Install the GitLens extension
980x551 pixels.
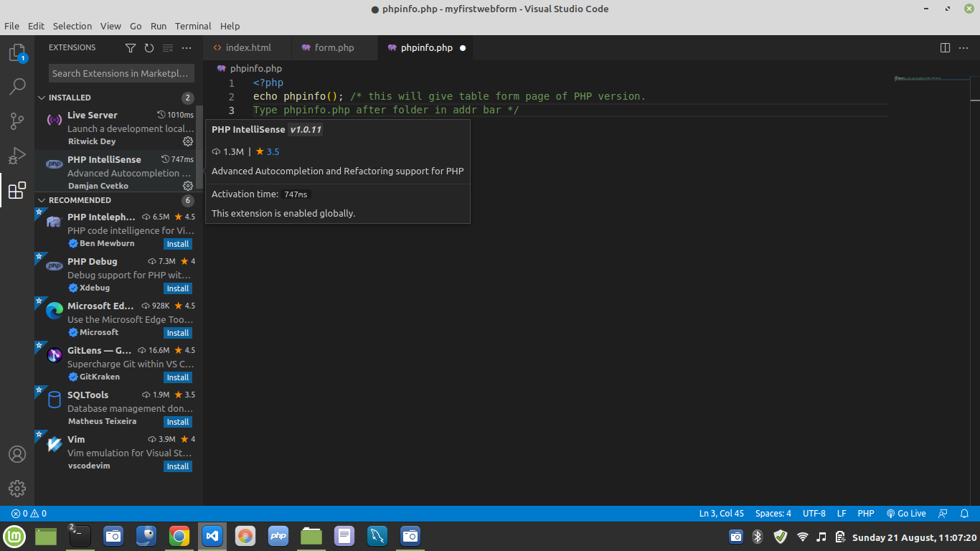click(x=177, y=377)
